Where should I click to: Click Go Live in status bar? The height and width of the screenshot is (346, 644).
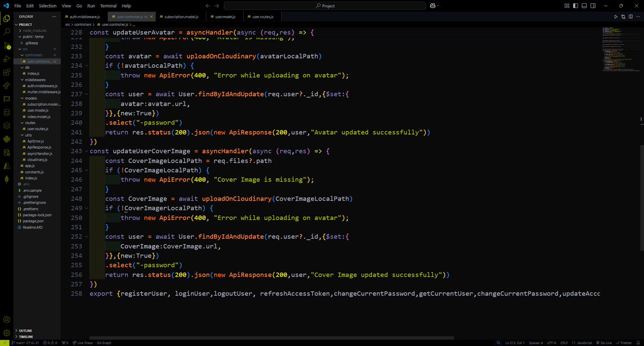pyautogui.click(x=603, y=342)
